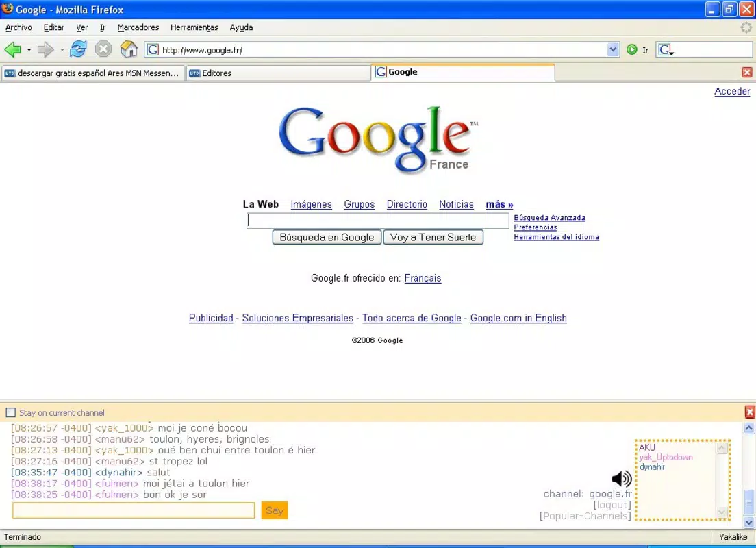Viewport: 756px width, 548px height.
Task: Click the site favicon in the address bar
Action: [x=153, y=50]
